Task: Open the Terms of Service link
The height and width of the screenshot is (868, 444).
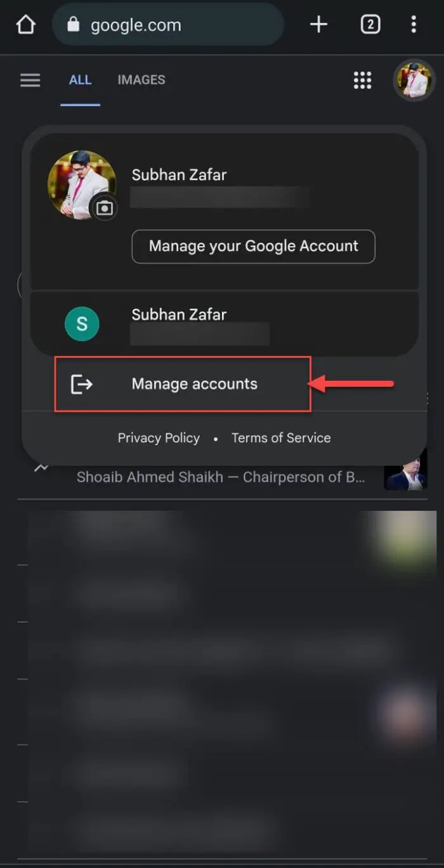Action: click(x=281, y=438)
